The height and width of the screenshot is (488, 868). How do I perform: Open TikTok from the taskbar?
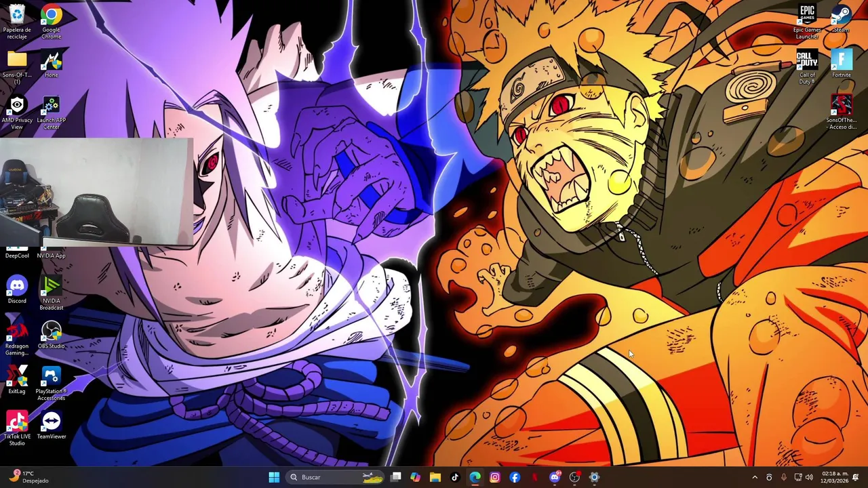pos(455,477)
